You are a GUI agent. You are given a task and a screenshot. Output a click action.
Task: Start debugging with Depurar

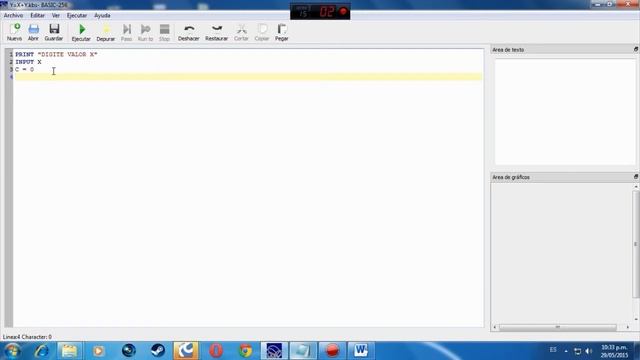click(x=106, y=32)
